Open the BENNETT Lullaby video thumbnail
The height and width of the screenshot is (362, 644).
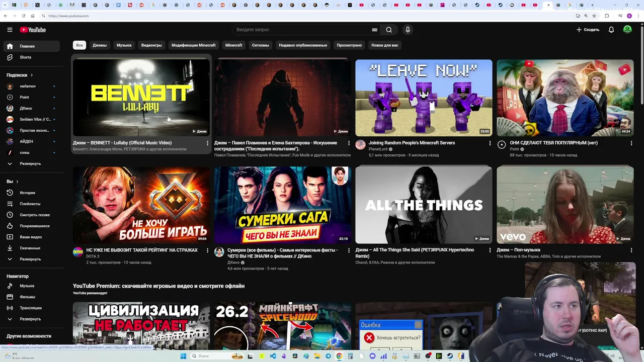141,98
